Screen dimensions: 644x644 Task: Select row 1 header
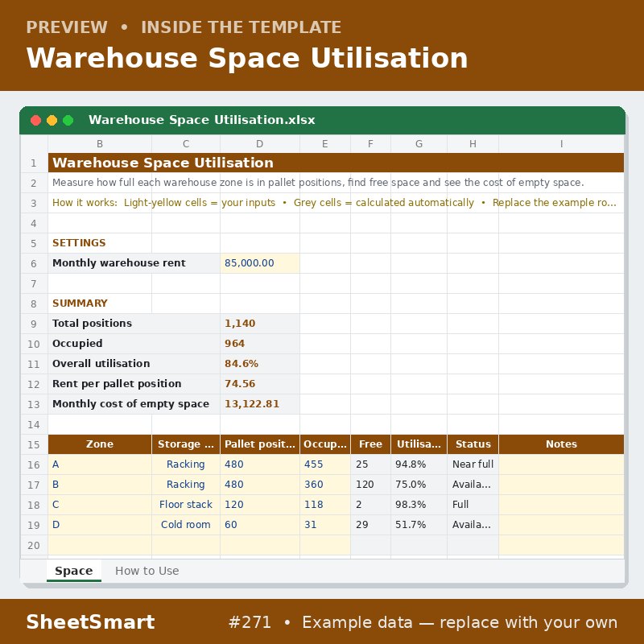(x=34, y=163)
